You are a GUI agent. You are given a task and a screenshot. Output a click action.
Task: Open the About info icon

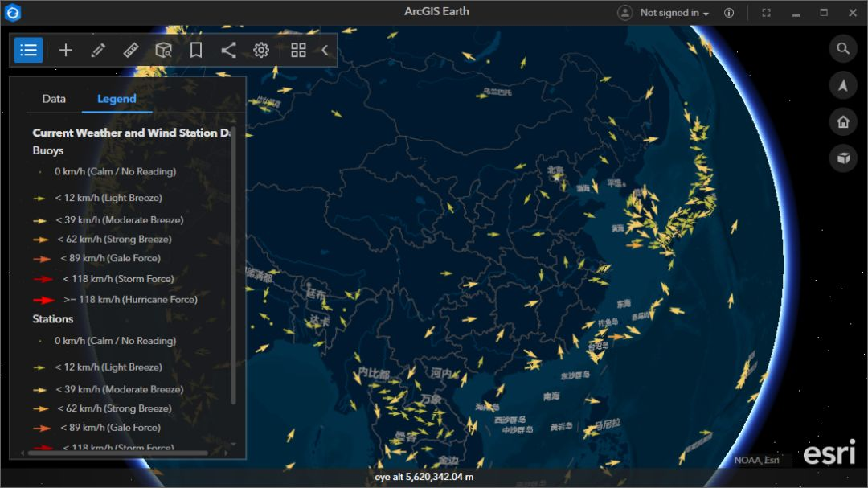[729, 13]
